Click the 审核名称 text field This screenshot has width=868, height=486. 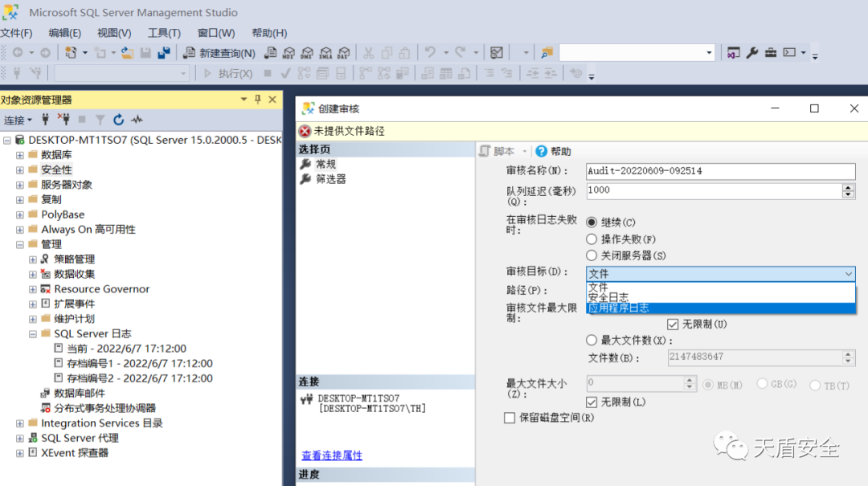[x=720, y=171]
